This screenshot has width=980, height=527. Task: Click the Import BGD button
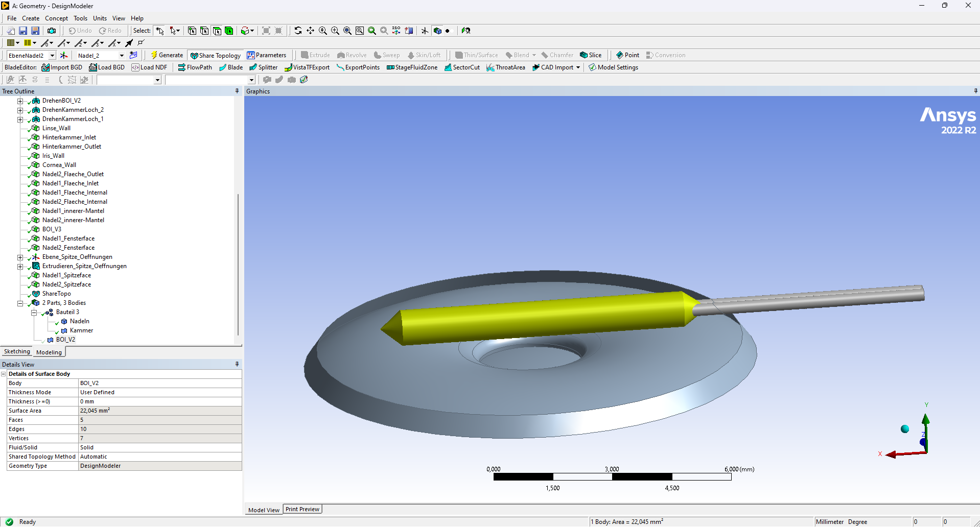tap(62, 67)
